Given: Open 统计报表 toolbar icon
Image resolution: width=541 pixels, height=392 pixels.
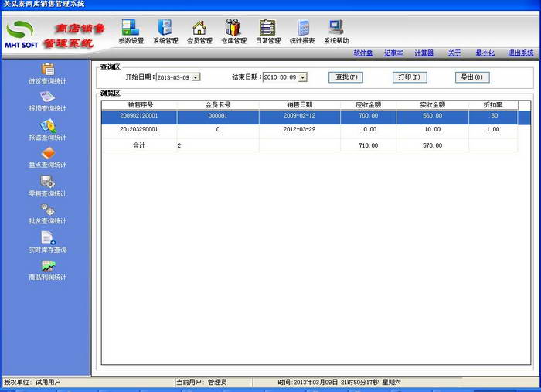Looking at the screenshot, I should tap(303, 29).
